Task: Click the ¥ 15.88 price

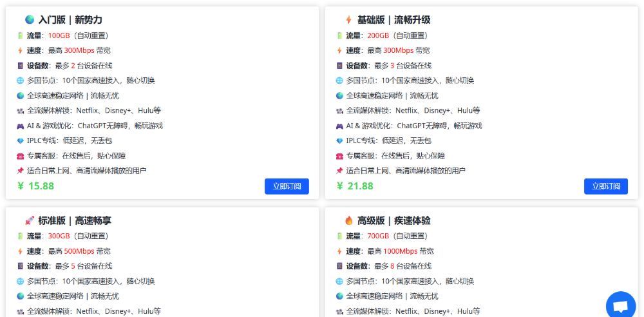Action: tap(35, 186)
